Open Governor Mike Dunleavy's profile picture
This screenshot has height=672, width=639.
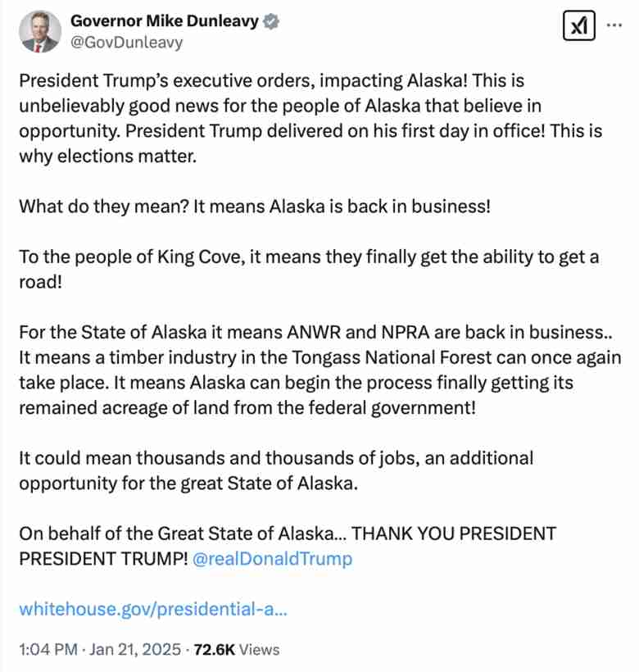point(38,31)
